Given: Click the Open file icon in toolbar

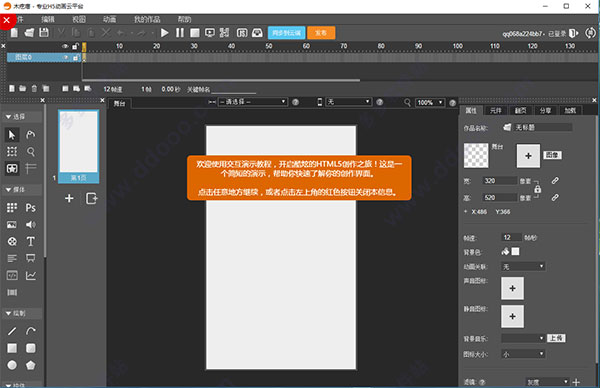Looking at the screenshot, I should [29, 33].
